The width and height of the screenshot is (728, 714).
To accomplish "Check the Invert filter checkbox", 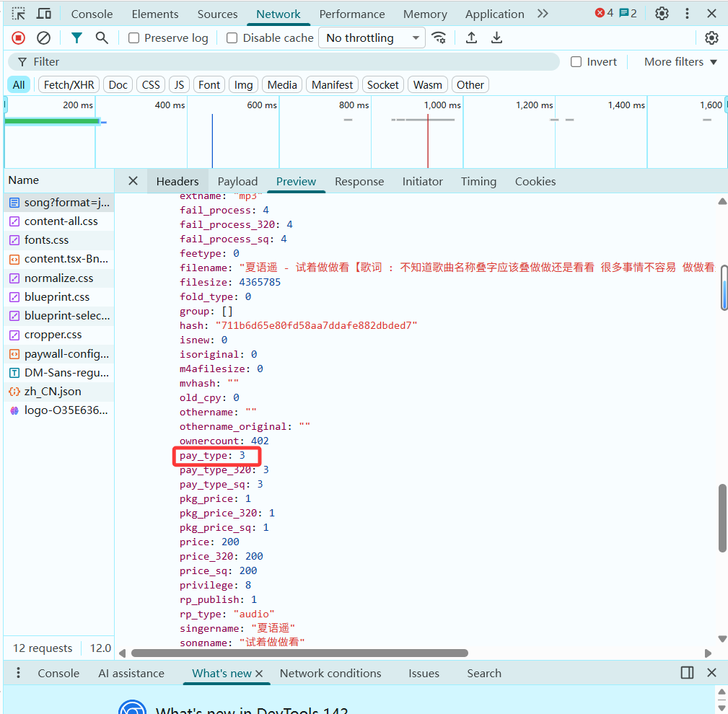I will tap(576, 62).
